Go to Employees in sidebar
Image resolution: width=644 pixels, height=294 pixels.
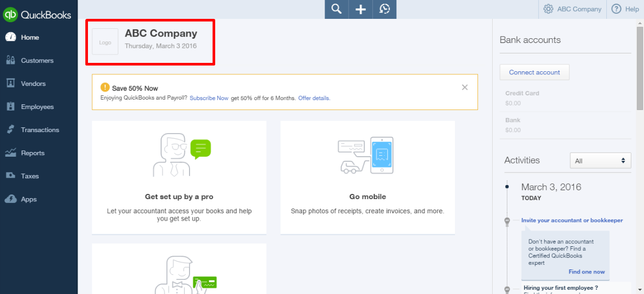(37, 106)
